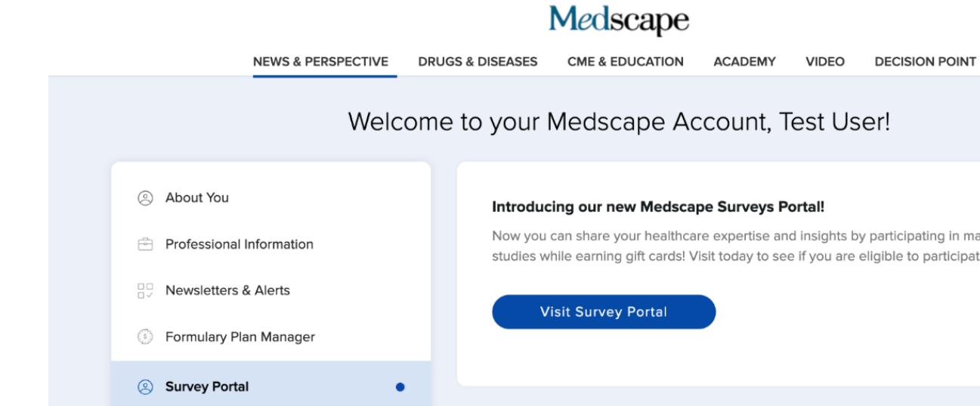Viewport: 980px width, 406px height.
Task: Open CME & Education menu
Action: click(x=625, y=62)
